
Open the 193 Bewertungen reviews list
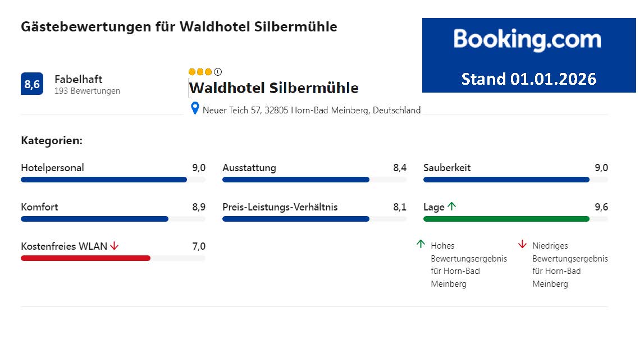pos(87,90)
